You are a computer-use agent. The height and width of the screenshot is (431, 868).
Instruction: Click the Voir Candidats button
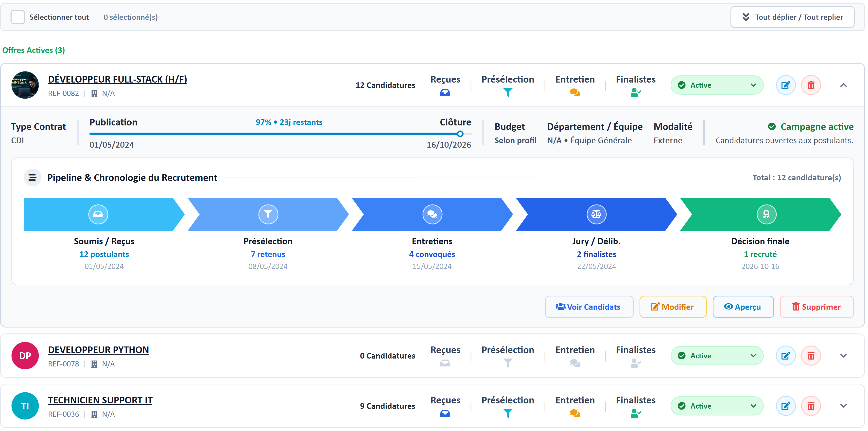(589, 307)
